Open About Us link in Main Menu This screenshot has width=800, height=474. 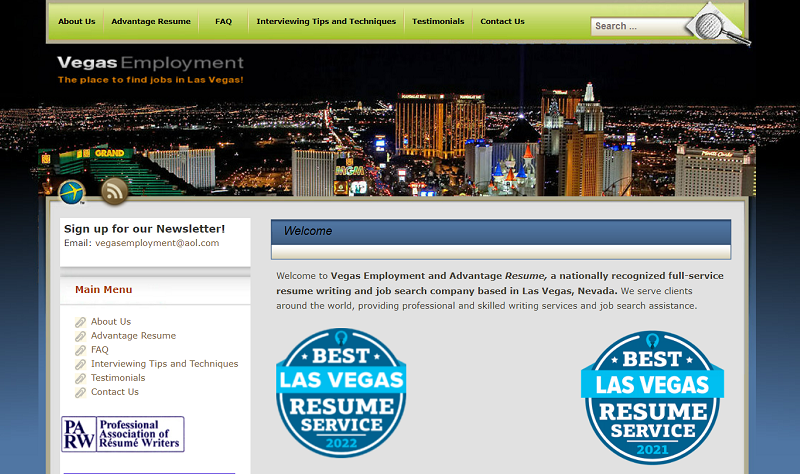click(111, 321)
